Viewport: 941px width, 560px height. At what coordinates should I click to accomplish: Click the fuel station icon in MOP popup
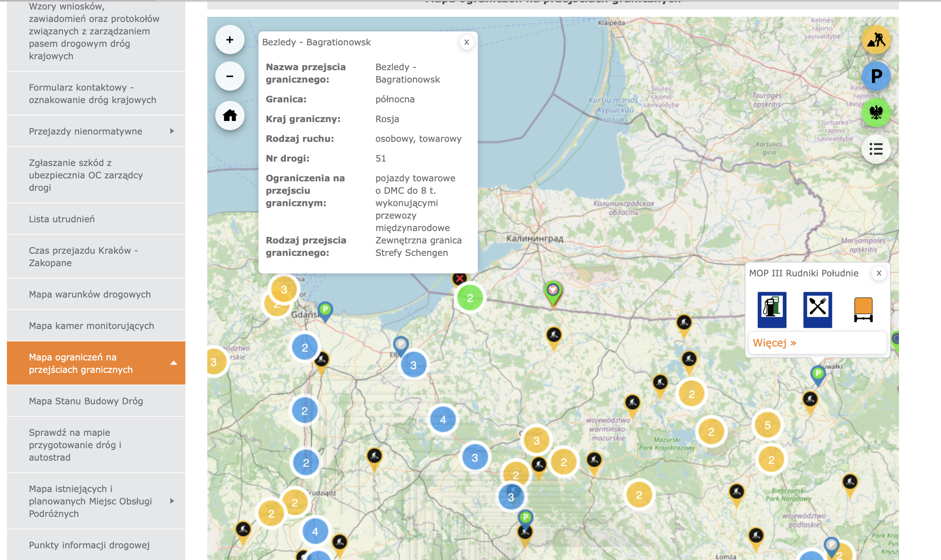(772, 310)
